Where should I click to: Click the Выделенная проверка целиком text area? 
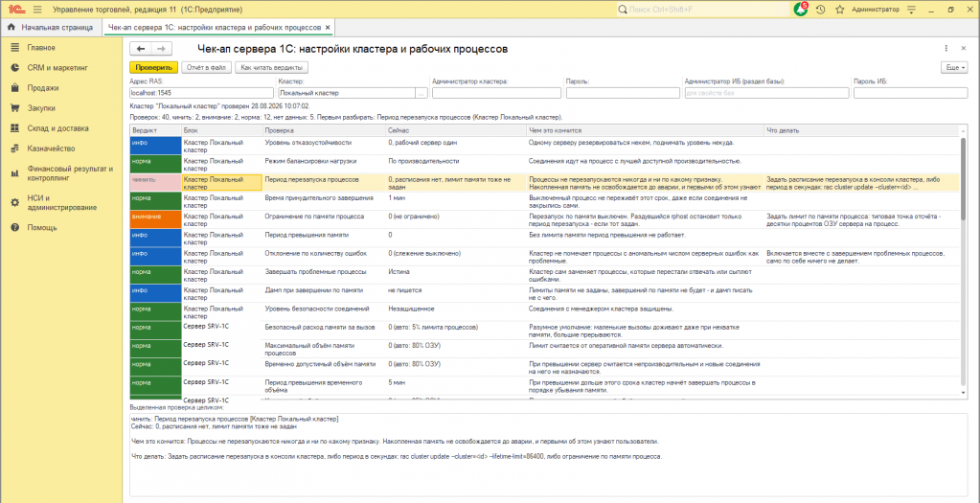pyautogui.click(x=548, y=453)
